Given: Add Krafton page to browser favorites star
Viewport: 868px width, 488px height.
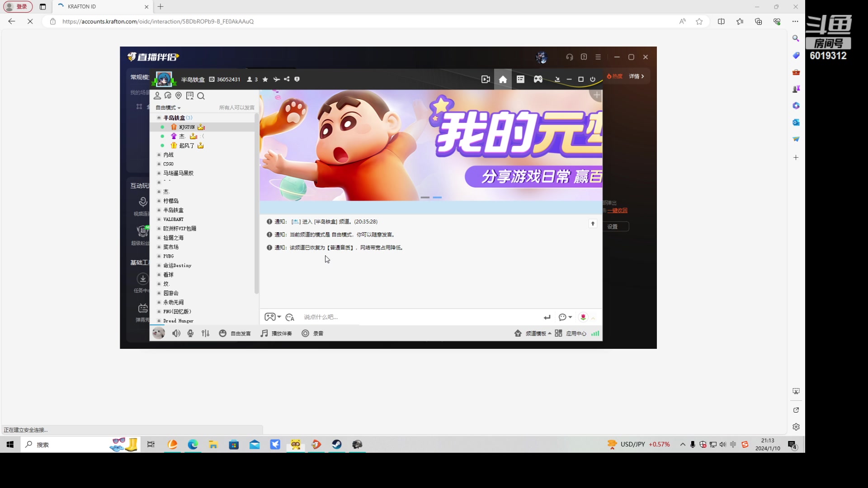Looking at the screenshot, I should [699, 21].
